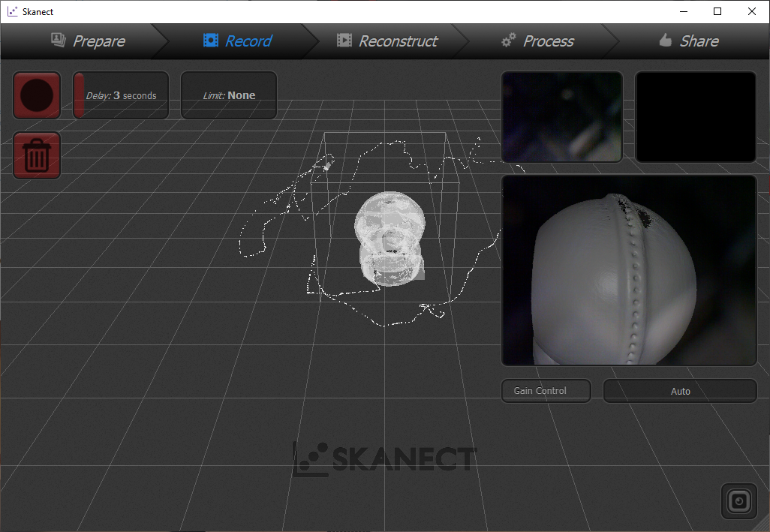
Task: Delete the scan with the trash icon
Action: (37, 155)
